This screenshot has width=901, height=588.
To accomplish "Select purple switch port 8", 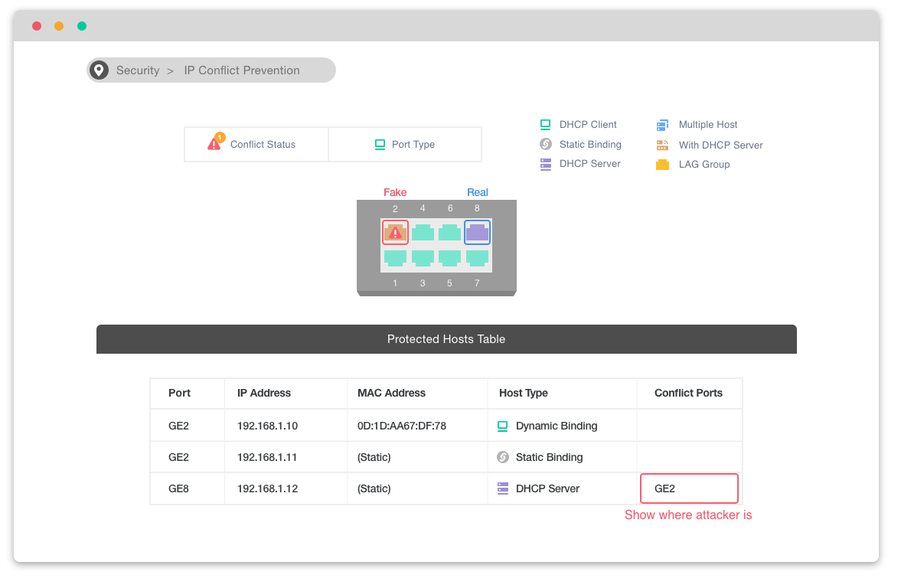I will pos(477,232).
